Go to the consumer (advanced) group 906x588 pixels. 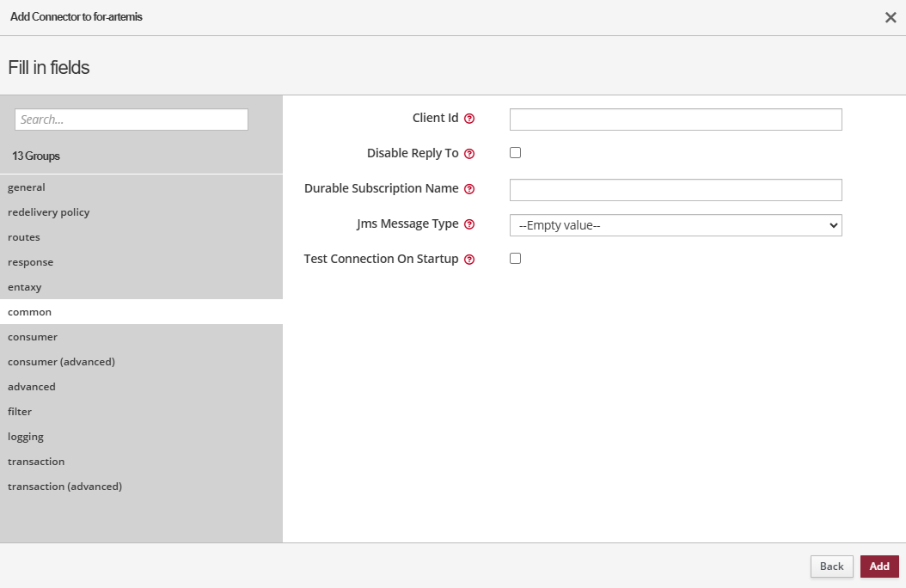pyautogui.click(x=62, y=362)
